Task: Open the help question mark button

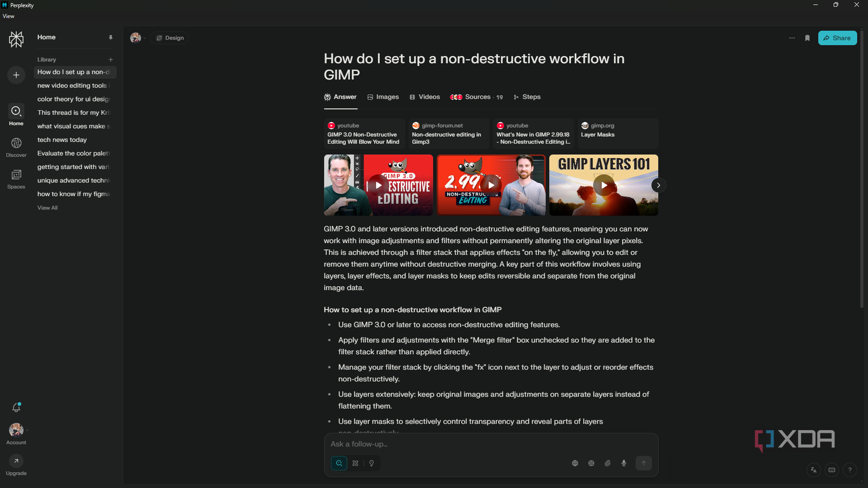Action: [x=850, y=470]
